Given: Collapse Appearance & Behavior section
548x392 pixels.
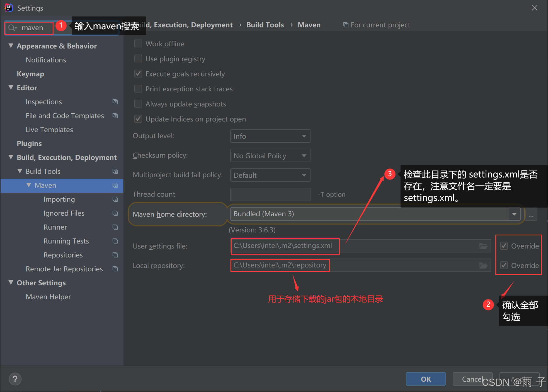Looking at the screenshot, I should coord(11,46).
